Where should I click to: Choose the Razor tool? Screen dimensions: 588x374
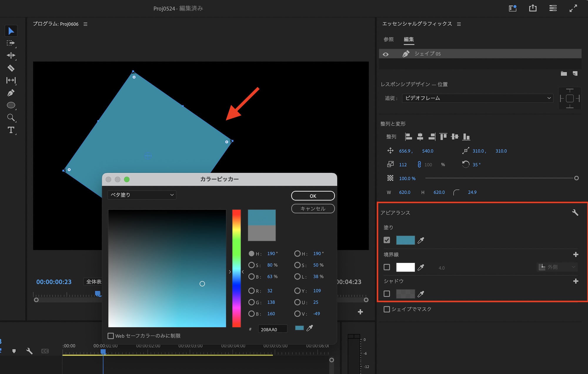point(11,68)
